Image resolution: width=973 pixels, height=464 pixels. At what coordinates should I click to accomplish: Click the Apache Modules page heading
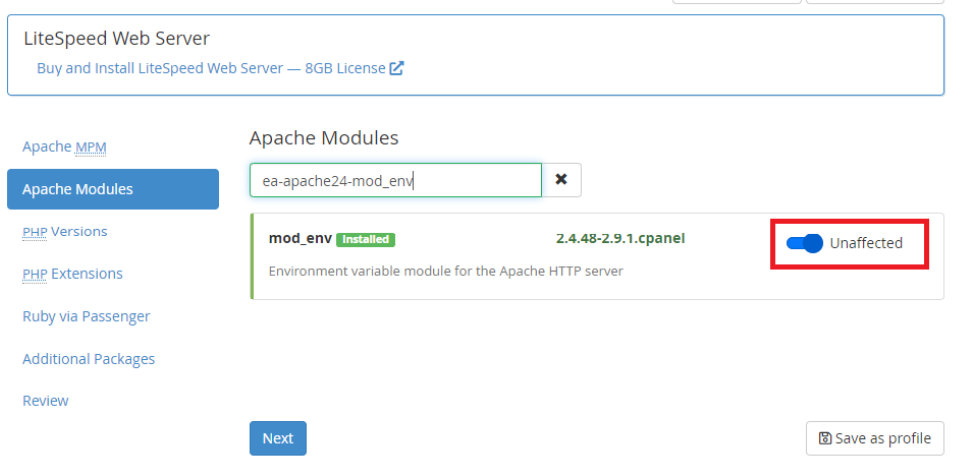pos(324,138)
